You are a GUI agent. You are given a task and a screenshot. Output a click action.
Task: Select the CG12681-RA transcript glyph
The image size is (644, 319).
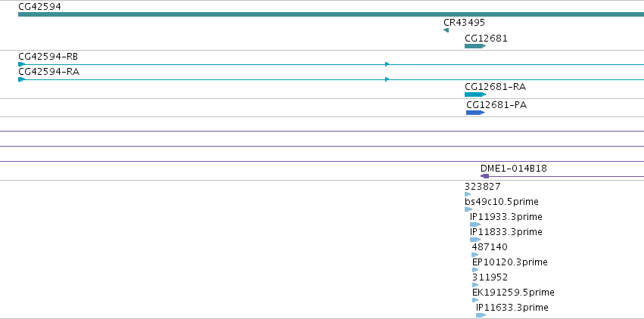tap(475, 94)
